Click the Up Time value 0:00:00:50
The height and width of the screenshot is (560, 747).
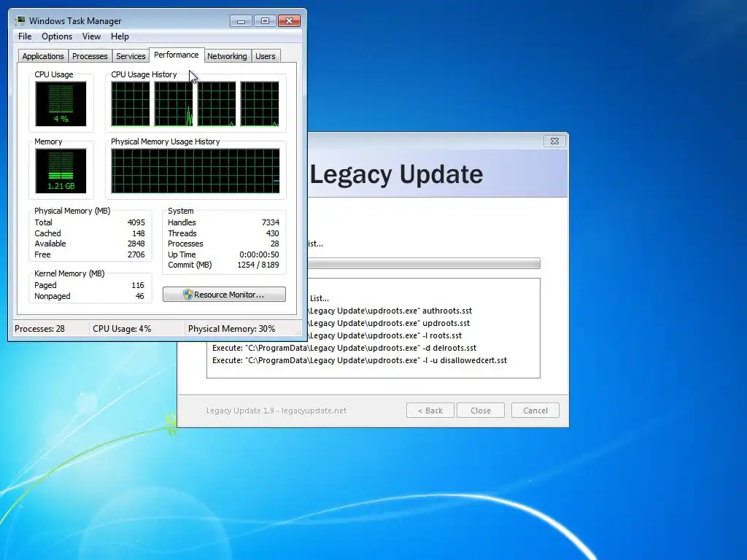259,254
